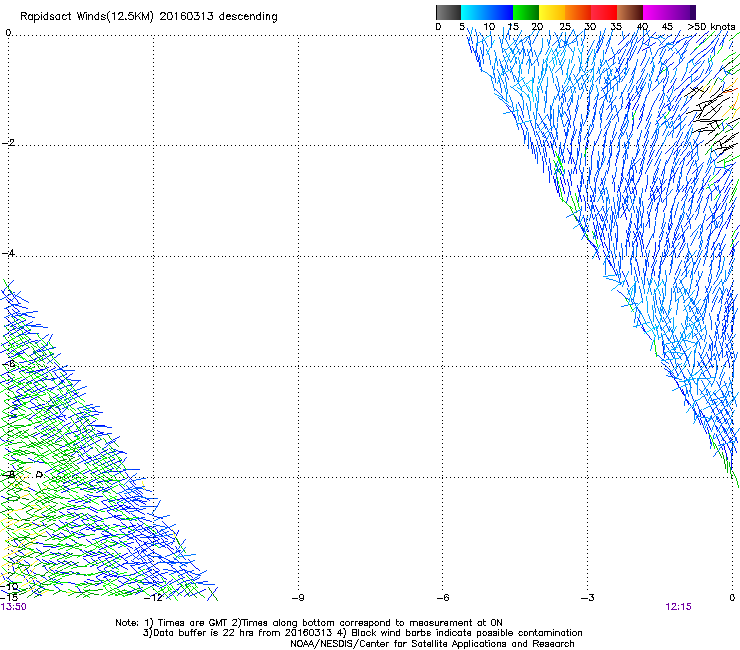The height and width of the screenshot is (650, 740).
Task: Click the black contaminated wind barbs cluster
Action: (713, 118)
